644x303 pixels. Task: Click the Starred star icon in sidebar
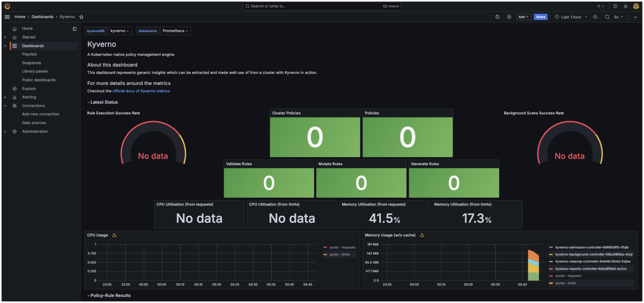[15, 37]
